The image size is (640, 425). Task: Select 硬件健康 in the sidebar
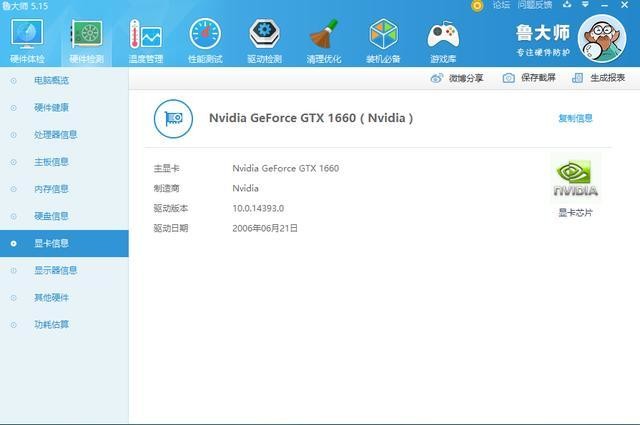tap(64, 108)
